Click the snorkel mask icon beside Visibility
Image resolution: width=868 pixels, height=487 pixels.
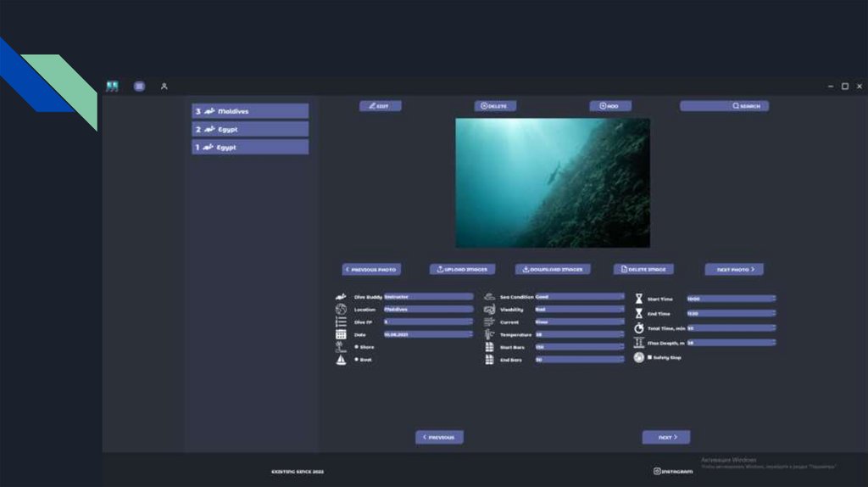point(489,309)
